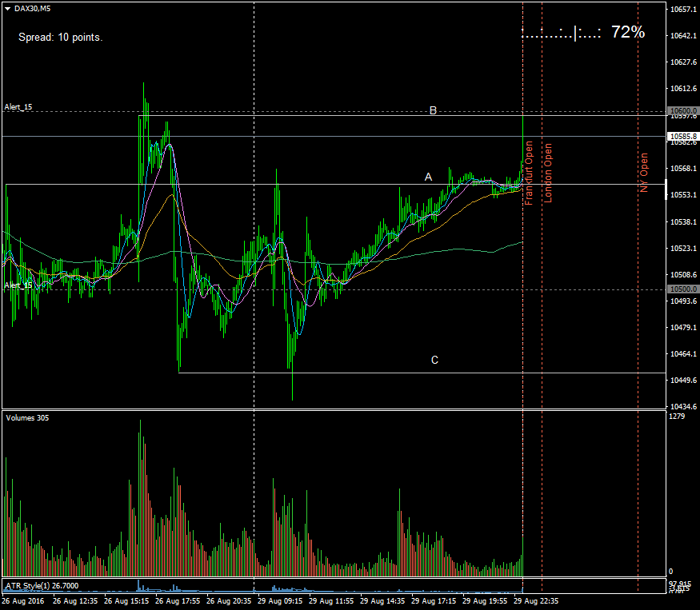
Task: Click the 10657.1 top price scale value
Action: 683,10
